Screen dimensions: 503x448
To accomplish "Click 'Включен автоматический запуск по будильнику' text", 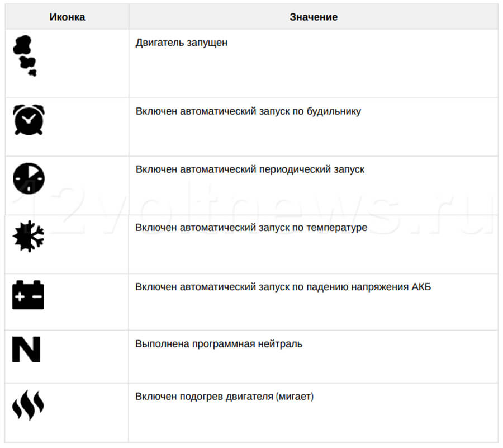I will (248, 111).
